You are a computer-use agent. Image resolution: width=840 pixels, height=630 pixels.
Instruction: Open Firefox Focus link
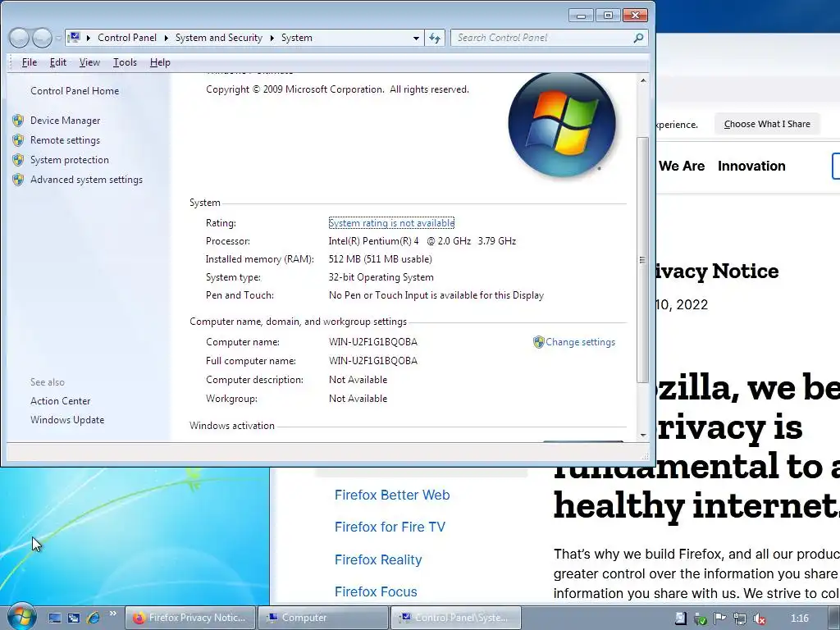pos(376,592)
